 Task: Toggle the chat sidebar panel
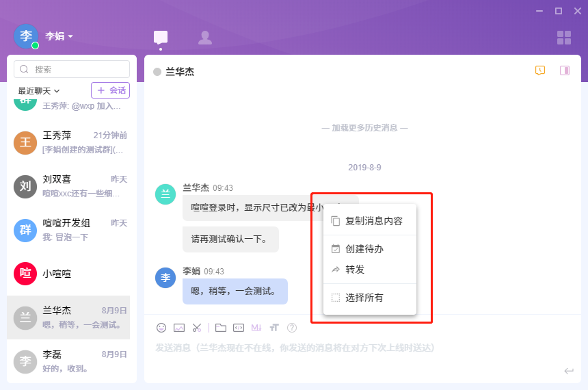(x=565, y=70)
